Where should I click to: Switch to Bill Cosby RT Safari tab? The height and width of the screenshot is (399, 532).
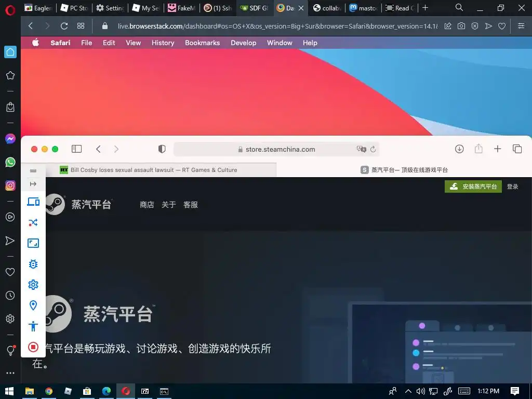(161, 170)
